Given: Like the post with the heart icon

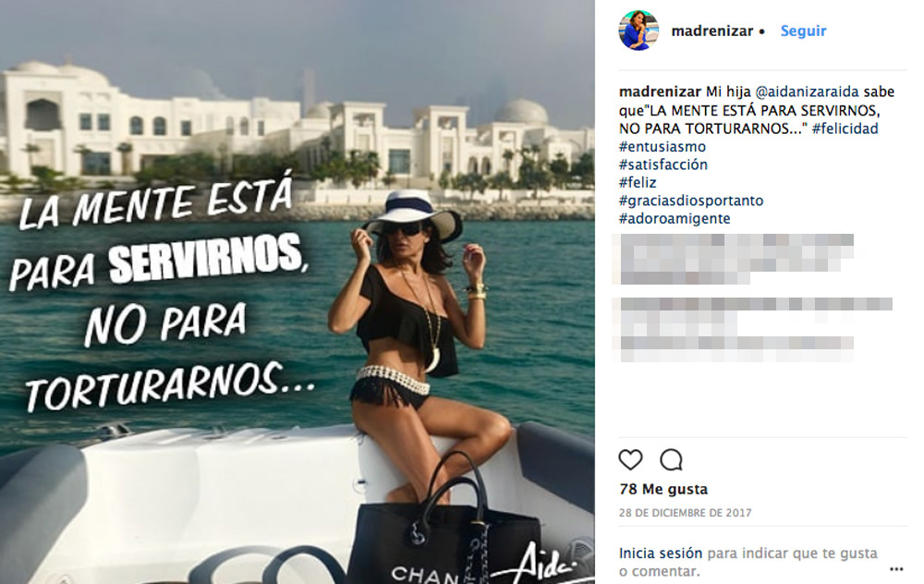Looking at the screenshot, I should click(x=630, y=459).
